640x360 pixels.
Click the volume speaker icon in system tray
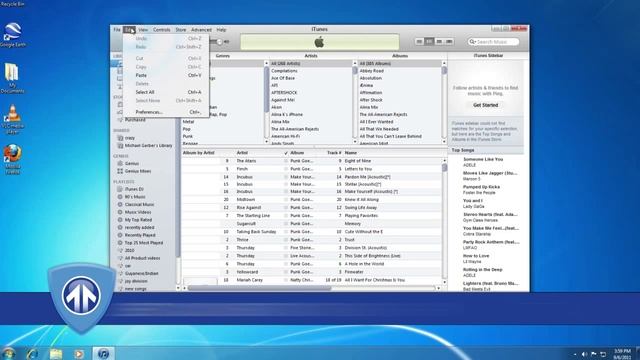coord(584,354)
